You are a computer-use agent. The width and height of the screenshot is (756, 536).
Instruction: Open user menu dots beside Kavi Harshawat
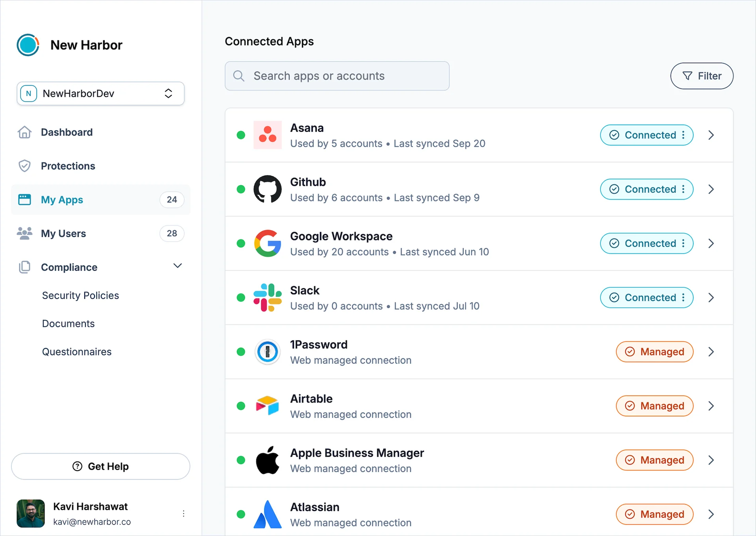183,514
